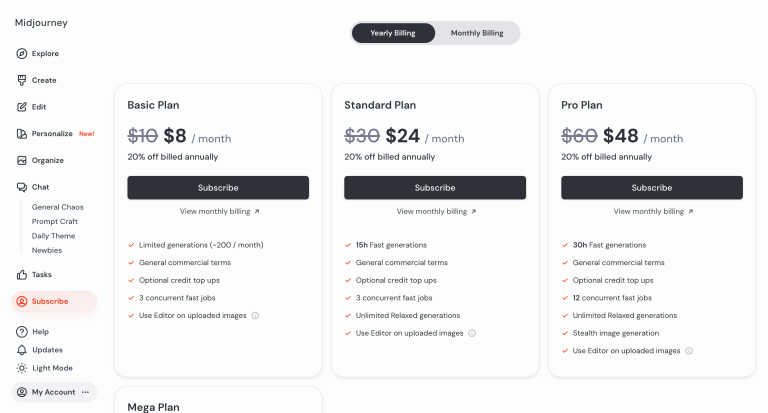The width and height of the screenshot is (768, 413).
Task: Go to the Subscribe sidebar item
Action: coord(50,301)
